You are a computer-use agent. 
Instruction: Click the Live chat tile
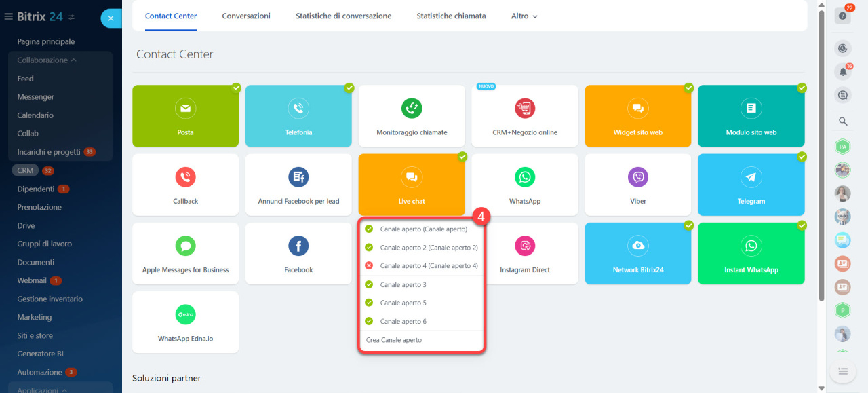pyautogui.click(x=412, y=185)
